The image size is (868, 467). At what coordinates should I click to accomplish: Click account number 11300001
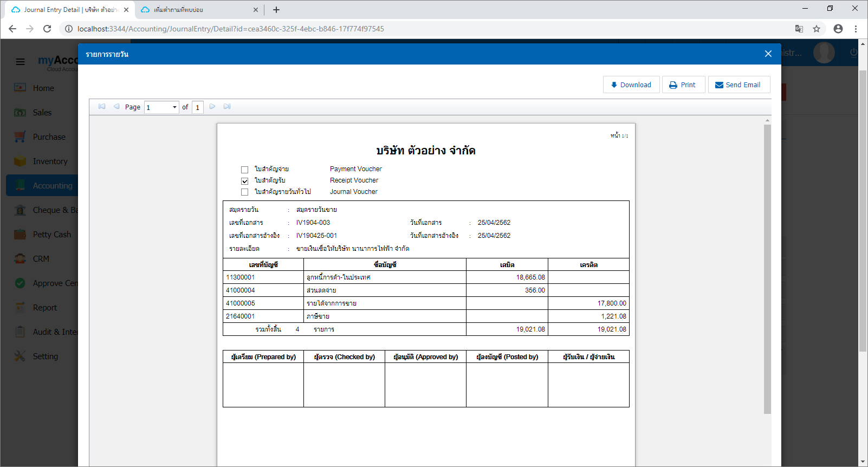pos(241,277)
